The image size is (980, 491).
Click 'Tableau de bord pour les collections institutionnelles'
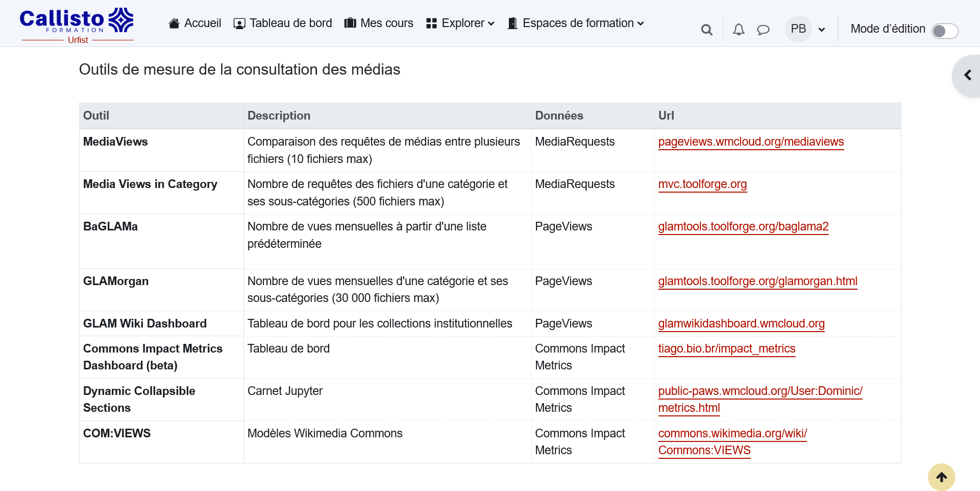coord(380,324)
